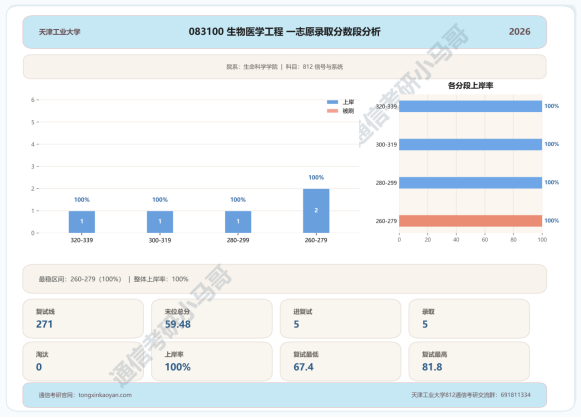Screen dimensions: 581x418
Task: Select the tall 260-279 column showing 2
Action: pyautogui.click(x=316, y=211)
